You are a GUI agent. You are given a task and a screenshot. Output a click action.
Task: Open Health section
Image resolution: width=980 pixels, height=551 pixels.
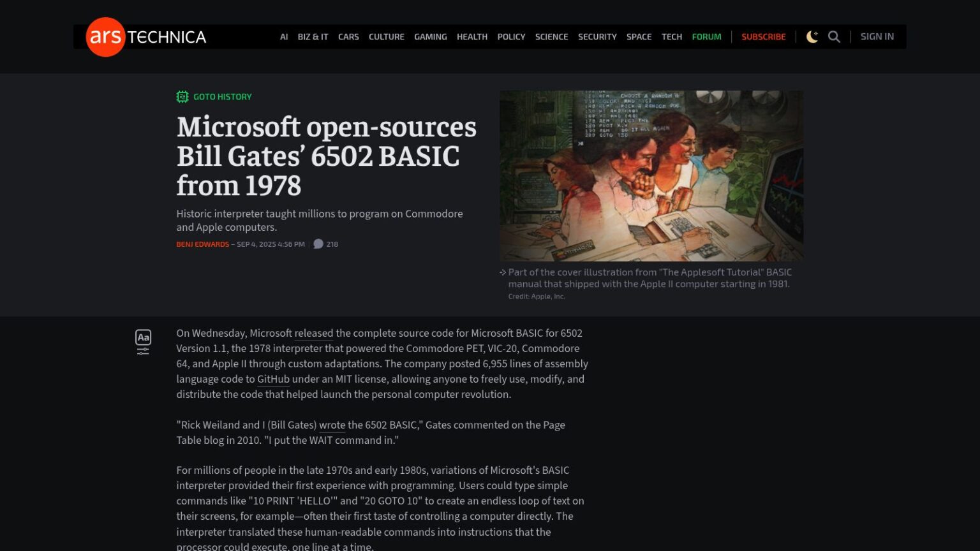pyautogui.click(x=472, y=37)
